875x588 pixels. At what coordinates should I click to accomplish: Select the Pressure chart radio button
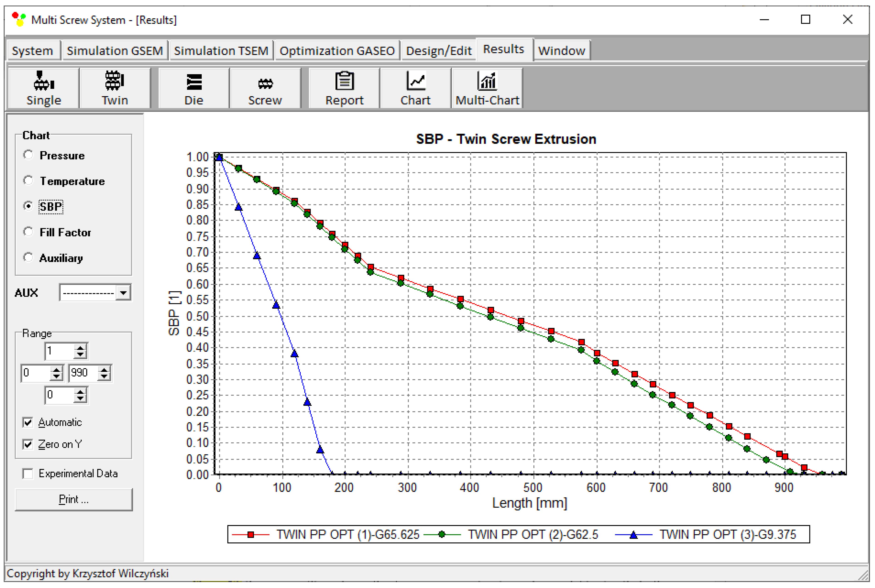[28, 155]
